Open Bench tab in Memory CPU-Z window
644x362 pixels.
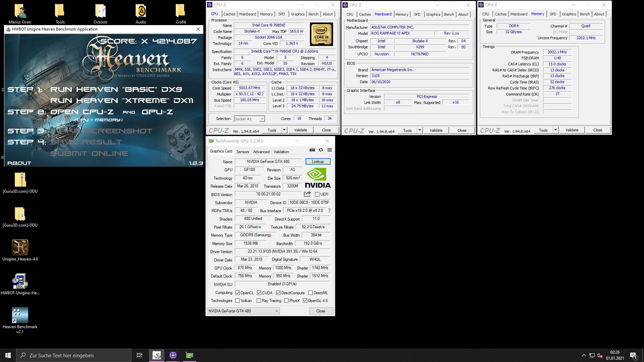coord(585,14)
